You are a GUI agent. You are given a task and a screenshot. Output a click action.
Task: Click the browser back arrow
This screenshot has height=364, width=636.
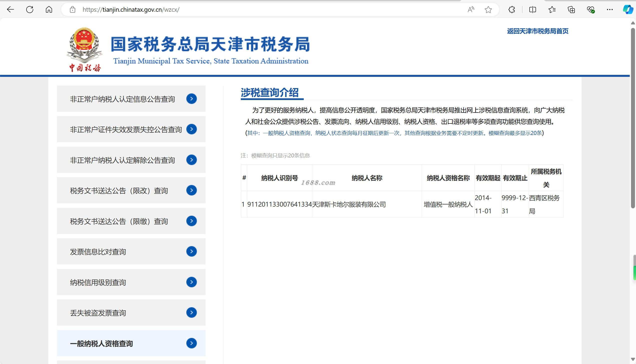(10, 9)
